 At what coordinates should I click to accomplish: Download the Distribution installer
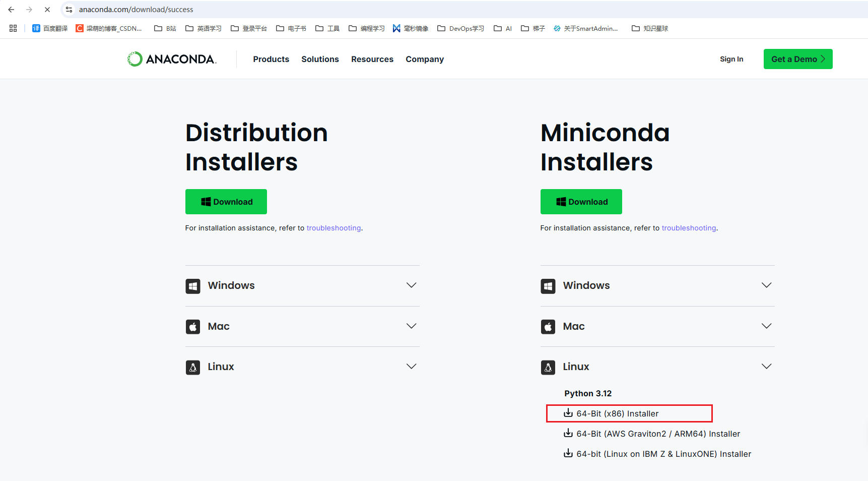tap(226, 202)
